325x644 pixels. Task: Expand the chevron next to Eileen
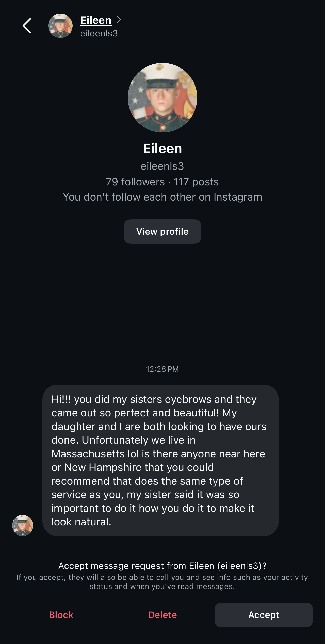[x=119, y=20]
